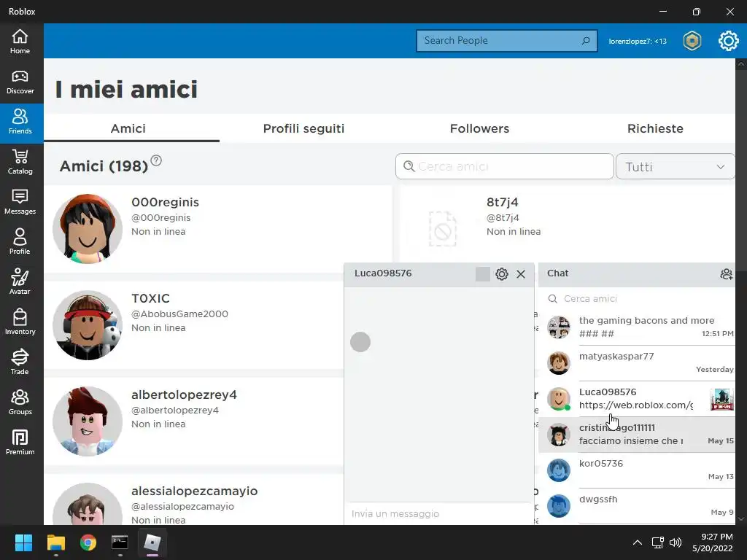Open Windows Start menu

coord(23,542)
